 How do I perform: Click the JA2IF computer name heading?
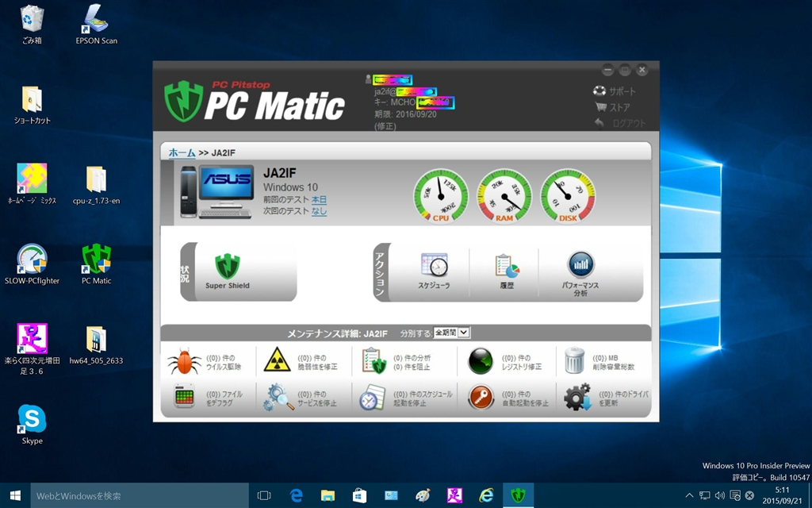pyautogui.click(x=280, y=173)
